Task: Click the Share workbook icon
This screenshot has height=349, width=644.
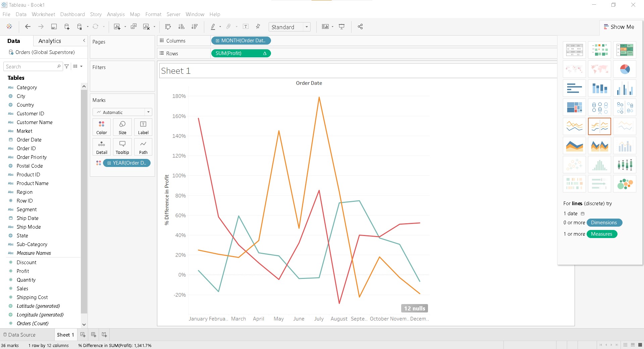Action: (x=360, y=26)
